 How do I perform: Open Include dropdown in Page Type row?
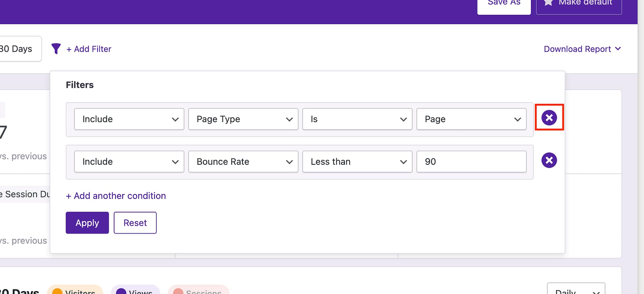(x=129, y=119)
